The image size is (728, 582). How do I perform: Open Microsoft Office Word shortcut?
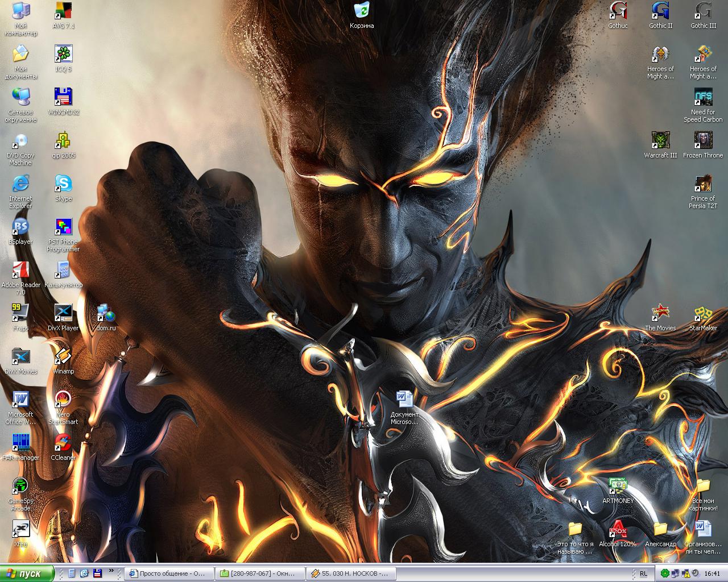(x=20, y=407)
